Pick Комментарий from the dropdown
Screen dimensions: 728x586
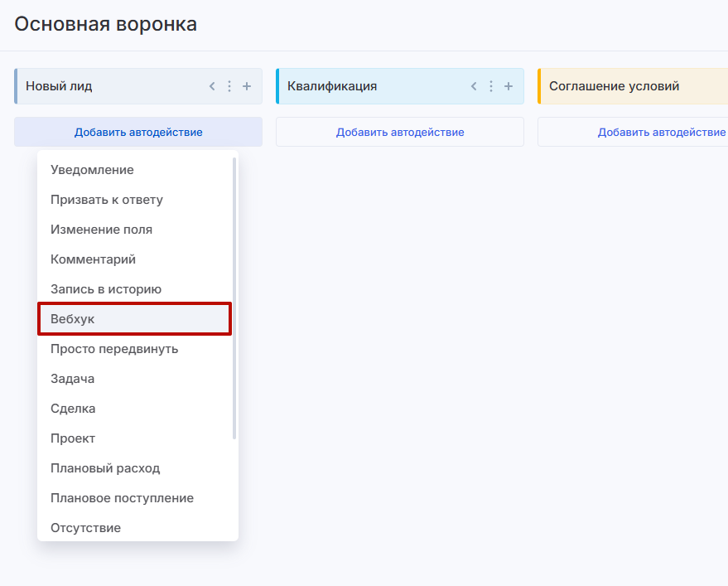click(x=93, y=259)
